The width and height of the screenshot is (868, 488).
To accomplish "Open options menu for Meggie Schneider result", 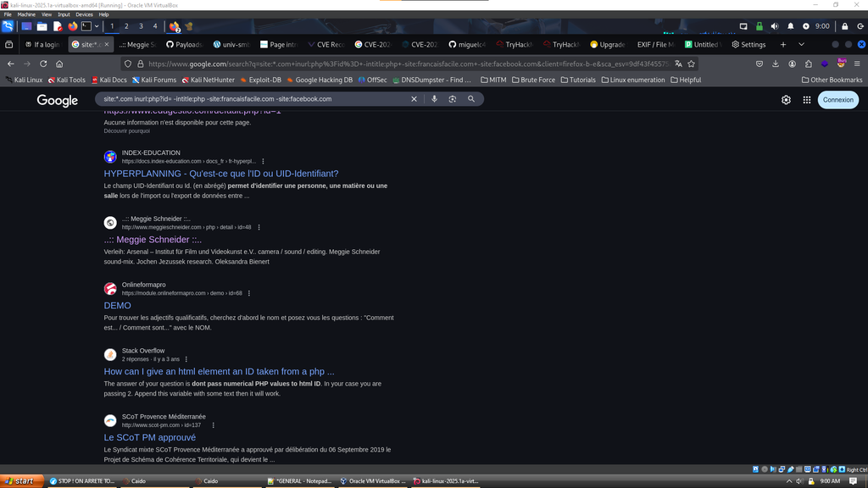I will (x=259, y=227).
